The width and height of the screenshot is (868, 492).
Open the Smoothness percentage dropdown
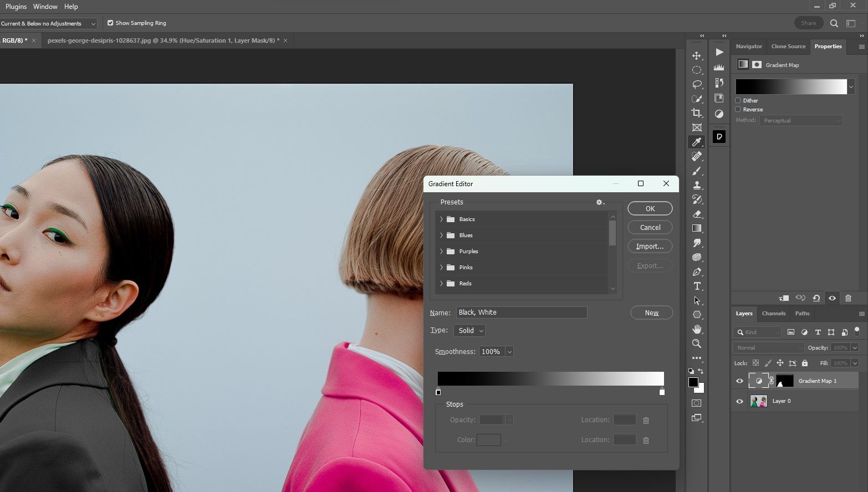click(x=509, y=352)
